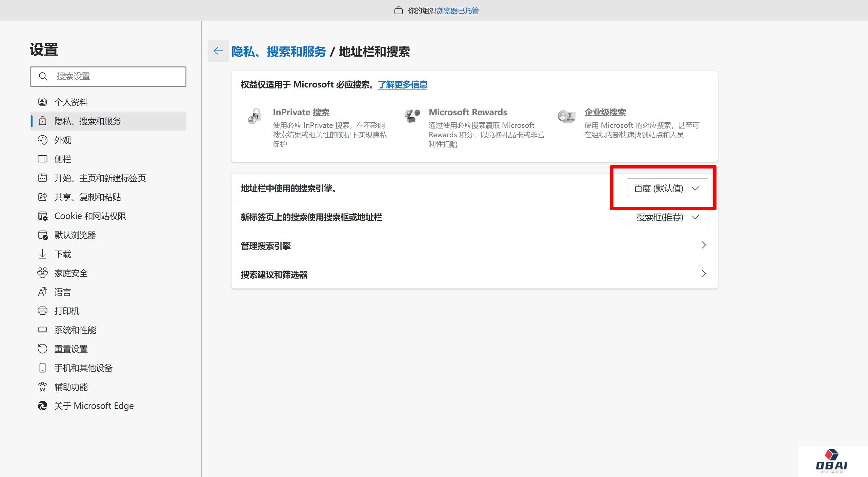Open 侧栏 sidebar settings
The height and width of the screenshot is (477, 868).
point(63,159)
